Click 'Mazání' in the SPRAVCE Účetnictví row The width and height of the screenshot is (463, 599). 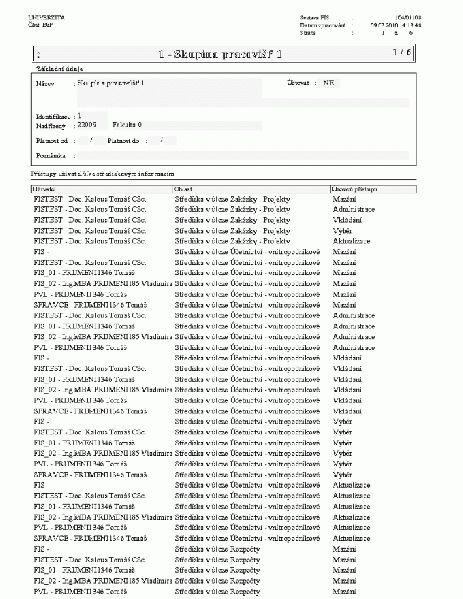(344, 305)
